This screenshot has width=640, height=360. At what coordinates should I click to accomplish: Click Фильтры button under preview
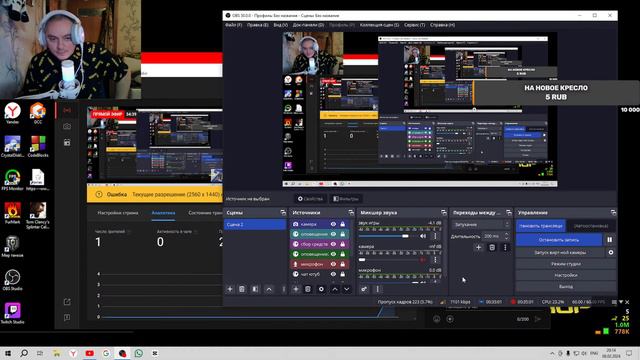(346, 199)
